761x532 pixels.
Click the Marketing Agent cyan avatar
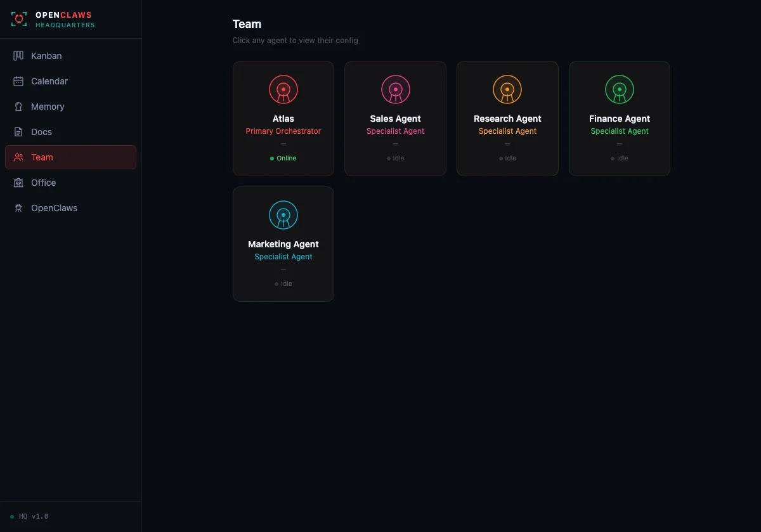283,215
